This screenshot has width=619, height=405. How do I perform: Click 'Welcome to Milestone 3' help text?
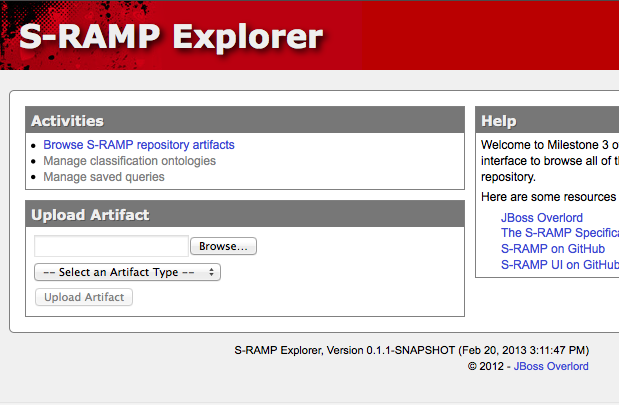[545, 145]
